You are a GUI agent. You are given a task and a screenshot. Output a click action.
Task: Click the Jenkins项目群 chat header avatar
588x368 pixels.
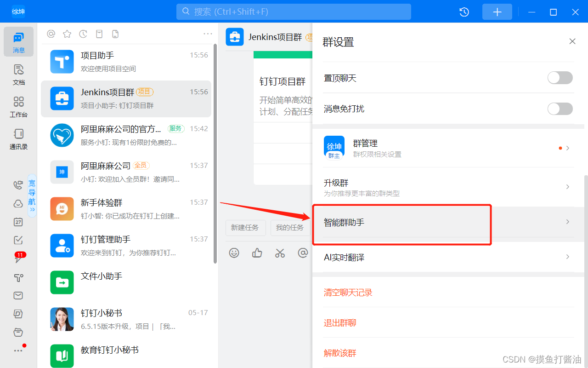coord(234,37)
